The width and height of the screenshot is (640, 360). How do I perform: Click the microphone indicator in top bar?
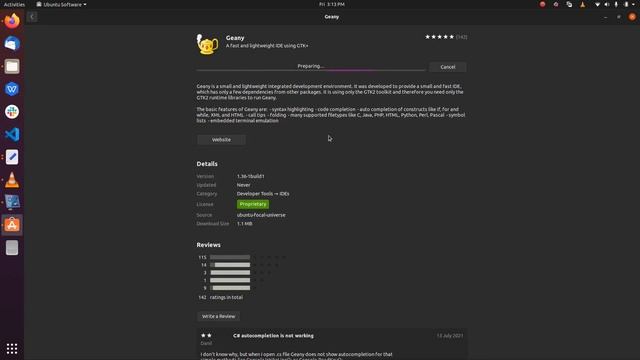coord(616,4)
